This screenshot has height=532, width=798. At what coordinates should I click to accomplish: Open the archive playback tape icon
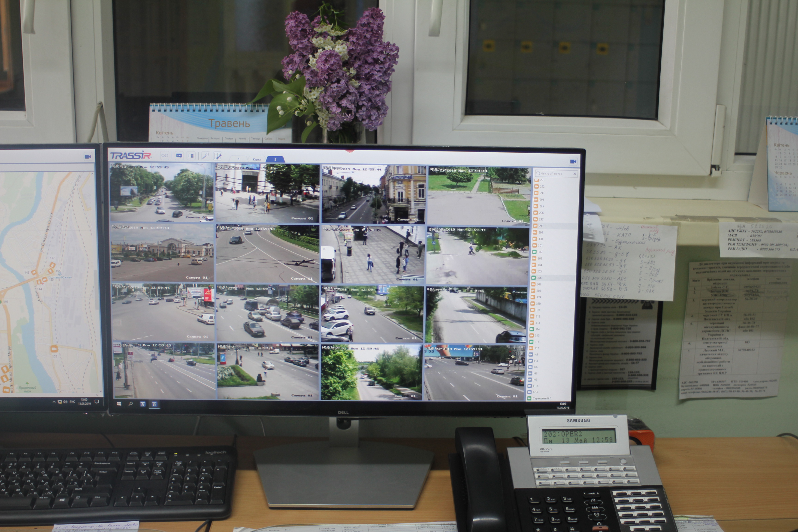(x=165, y=156)
